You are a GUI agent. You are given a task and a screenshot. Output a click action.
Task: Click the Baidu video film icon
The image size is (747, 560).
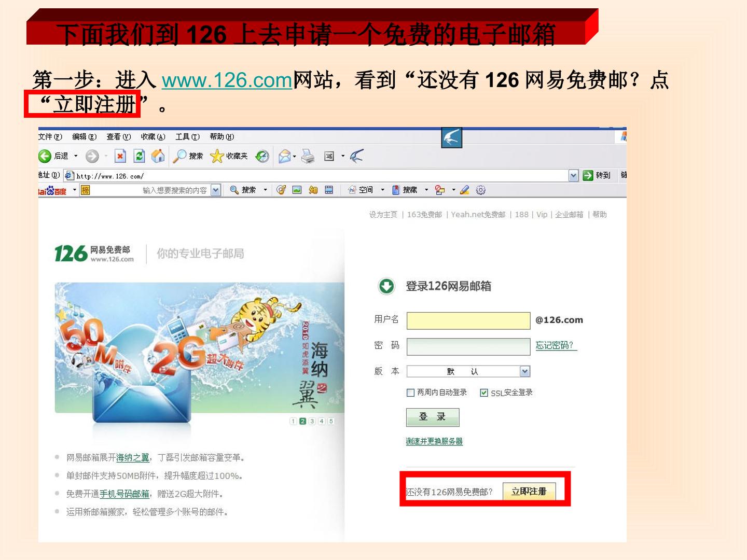point(329,190)
